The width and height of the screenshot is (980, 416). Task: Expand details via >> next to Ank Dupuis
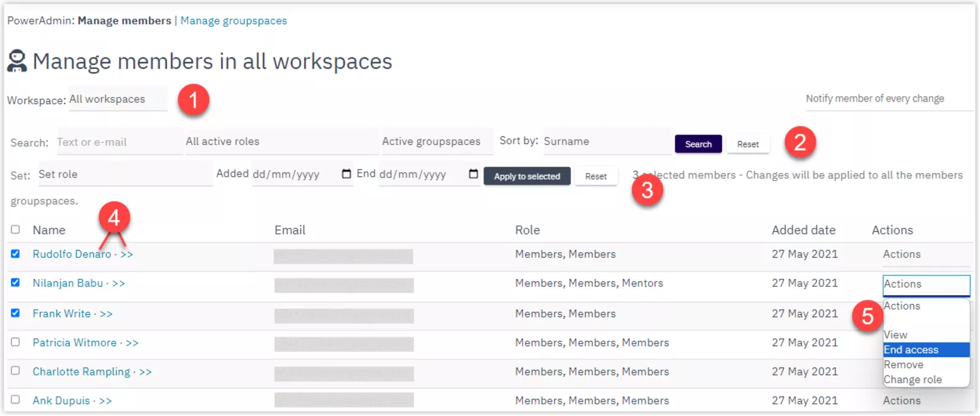point(105,401)
